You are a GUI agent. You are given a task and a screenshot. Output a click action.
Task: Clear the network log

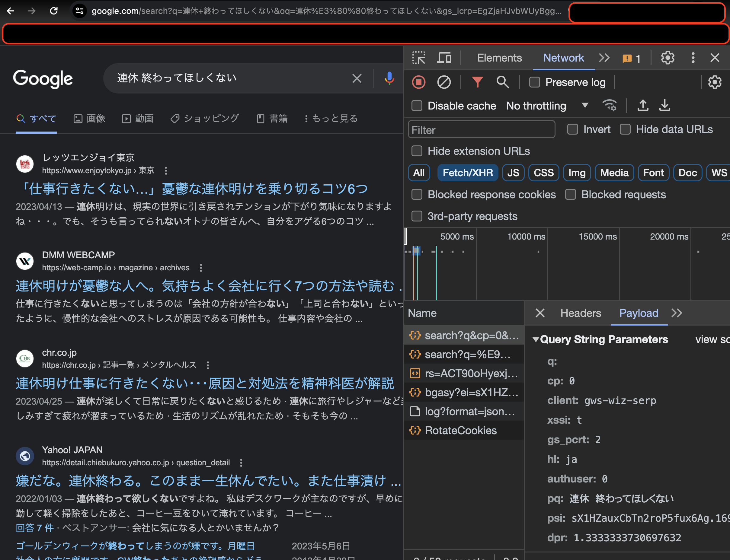444,82
